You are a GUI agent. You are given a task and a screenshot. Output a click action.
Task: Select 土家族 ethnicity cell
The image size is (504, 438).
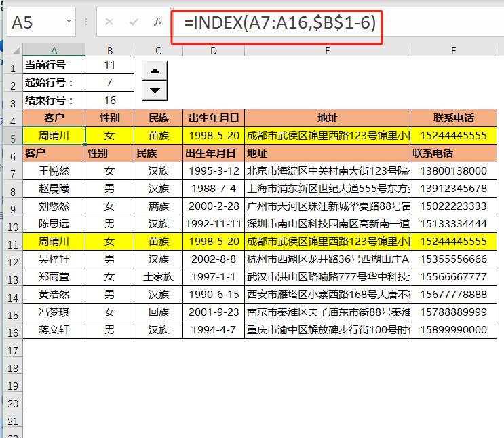click(159, 277)
